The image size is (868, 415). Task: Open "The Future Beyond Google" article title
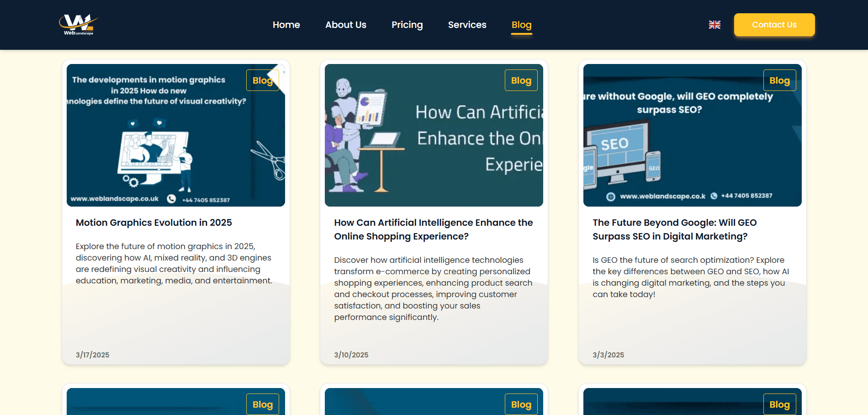click(674, 229)
